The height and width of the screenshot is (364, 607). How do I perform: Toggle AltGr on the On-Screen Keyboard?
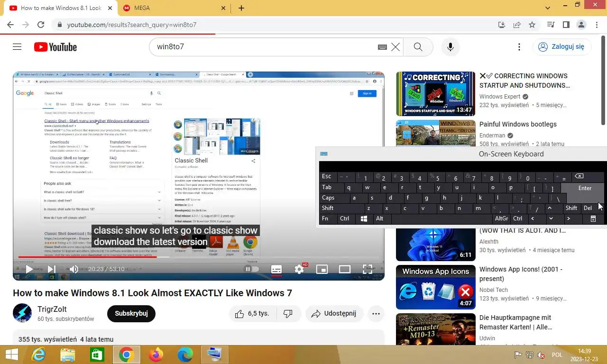(501, 218)
